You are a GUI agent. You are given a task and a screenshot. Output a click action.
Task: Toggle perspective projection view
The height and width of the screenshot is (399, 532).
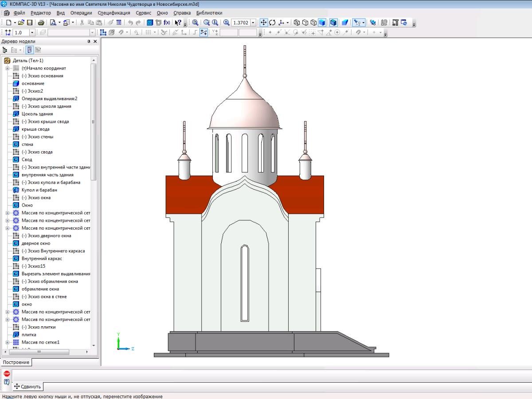344,23
